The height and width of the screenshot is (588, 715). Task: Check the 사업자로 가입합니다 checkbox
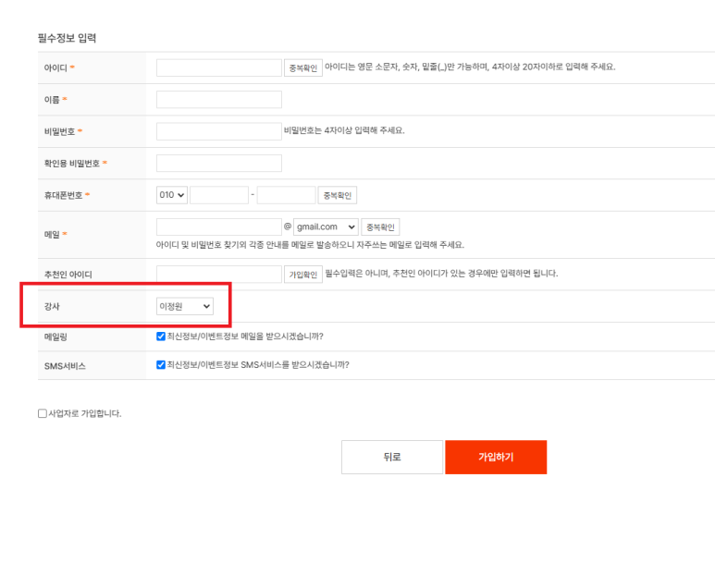tap(43, 413)
